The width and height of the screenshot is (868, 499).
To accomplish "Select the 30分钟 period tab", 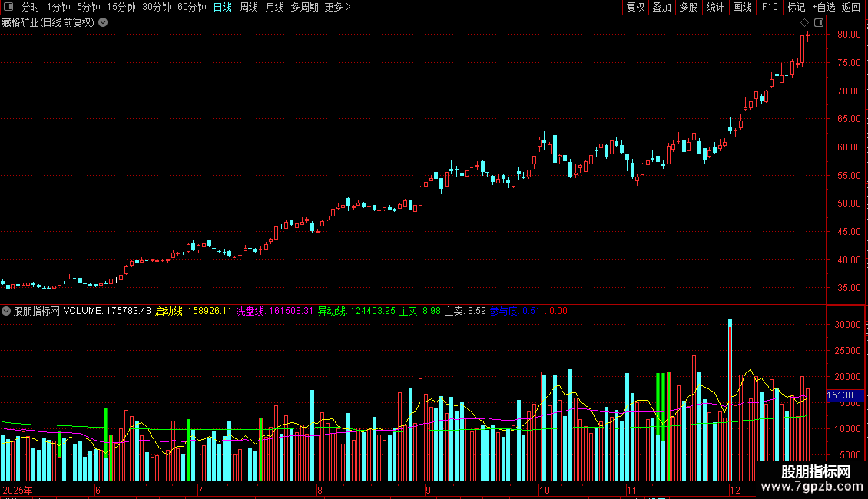I will click(x=157, y=7).
